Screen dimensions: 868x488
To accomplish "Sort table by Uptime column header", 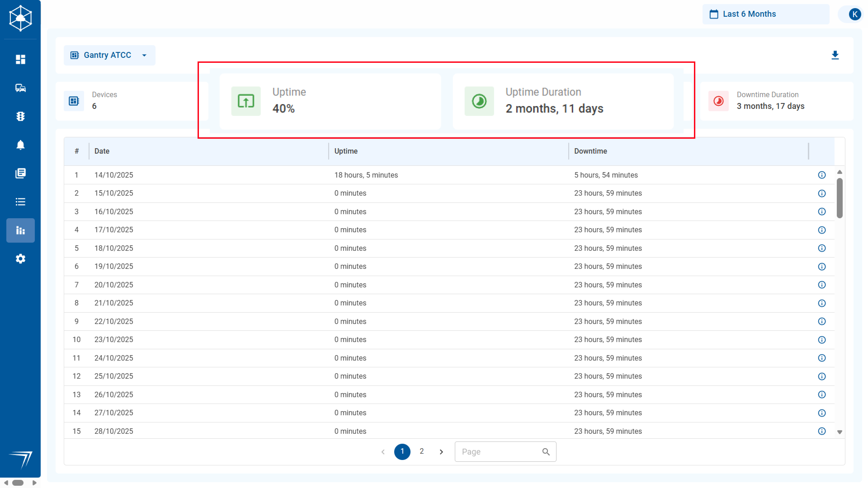I will coord(346,151).
